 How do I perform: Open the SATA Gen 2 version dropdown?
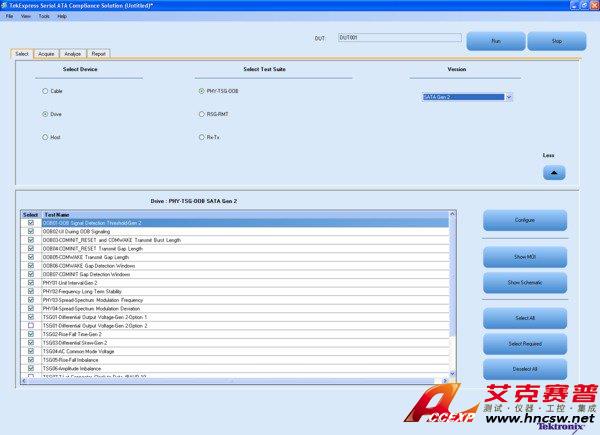(508, 97)
